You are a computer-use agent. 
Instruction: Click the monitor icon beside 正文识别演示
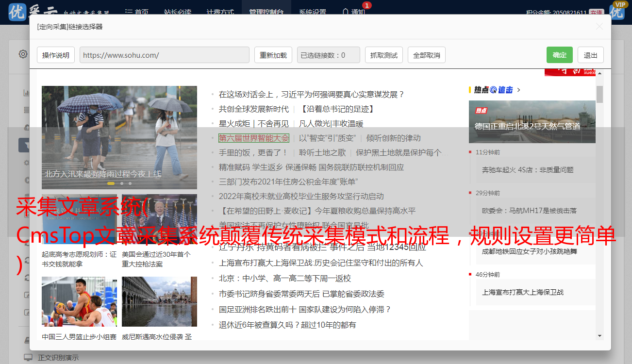[x=28, y=357]
